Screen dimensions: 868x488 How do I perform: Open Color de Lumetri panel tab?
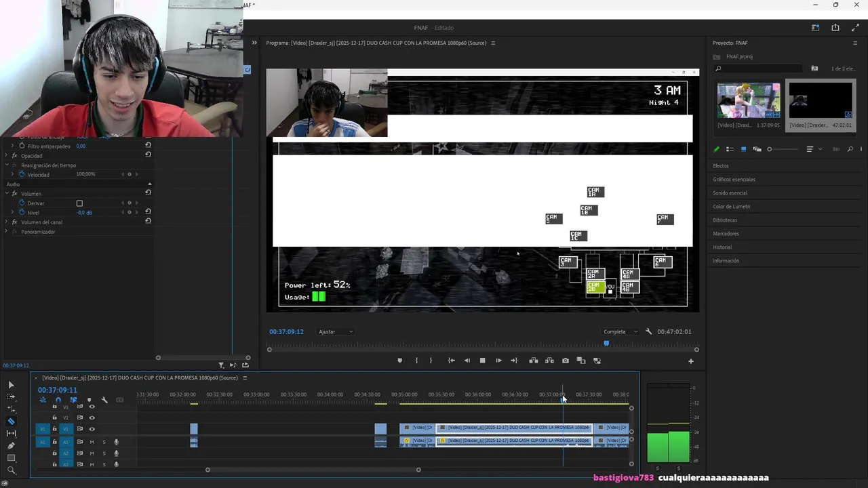pos(732,206)
